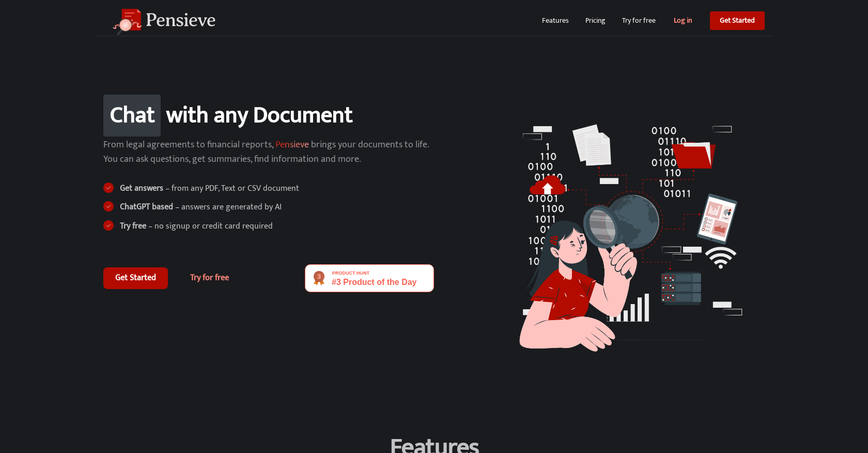The image size is (868, 453).
Task: Click the wifi icon in illustration
Action: click(721, 258)
